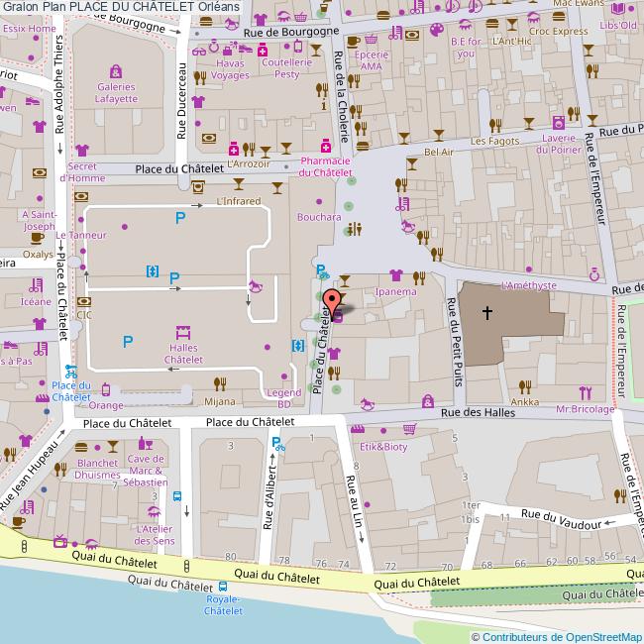Select the Royale-Châtelet bus stop icon
Screen dimensions: 644x644
pyautogui.click(x=223, y=586)
